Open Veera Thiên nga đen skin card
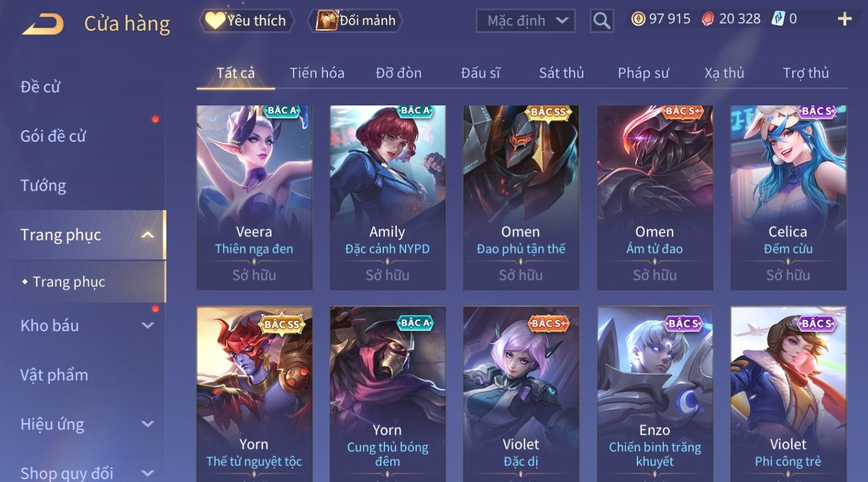 [x=254, y=198]
